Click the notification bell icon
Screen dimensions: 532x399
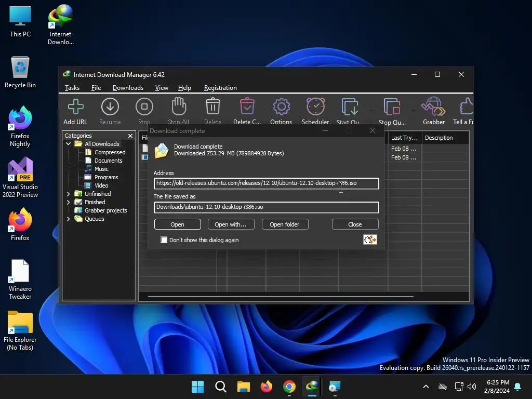518,387
